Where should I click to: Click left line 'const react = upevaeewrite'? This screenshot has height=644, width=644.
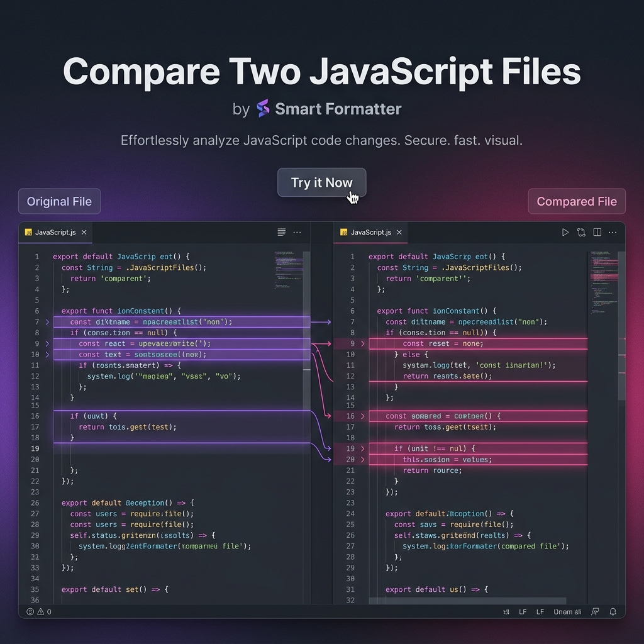click(182, 343)
